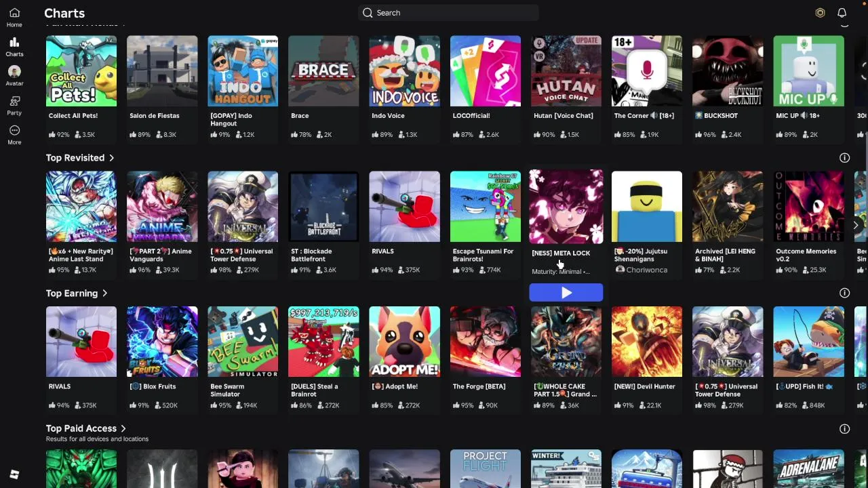The width and height of the screenshot is (868, 488).
Task: Open the More sidebar menu
Action: (14, 135)
